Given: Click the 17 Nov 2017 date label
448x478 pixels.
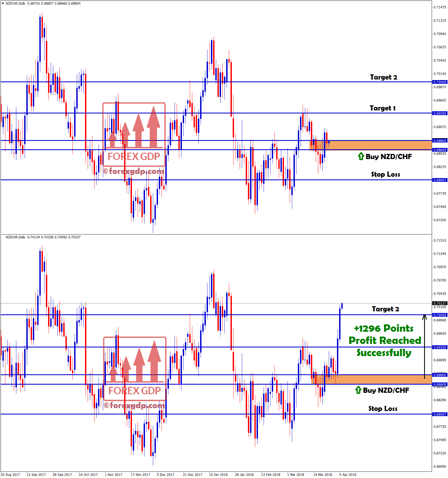Looking at the screenshot, I should tap(140, 474).
